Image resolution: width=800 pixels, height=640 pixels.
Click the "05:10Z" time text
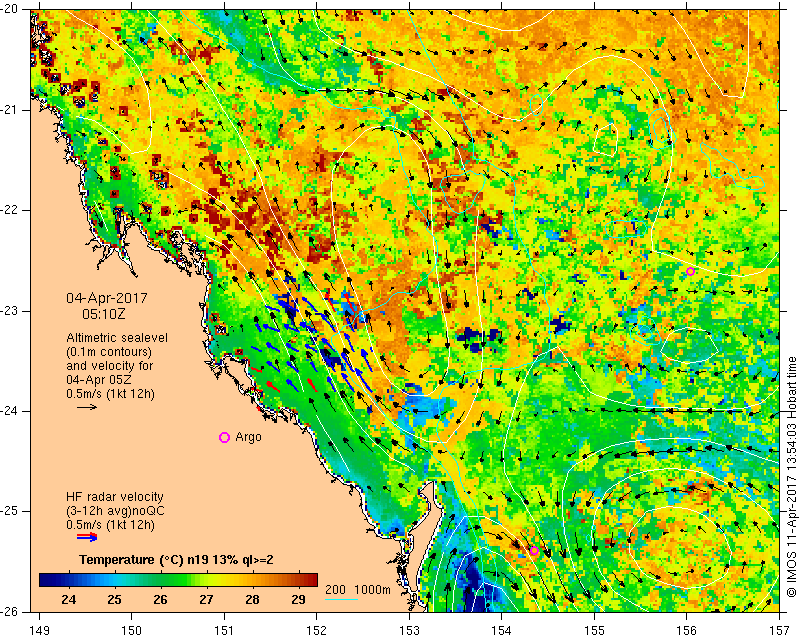[x=104, y=314]
